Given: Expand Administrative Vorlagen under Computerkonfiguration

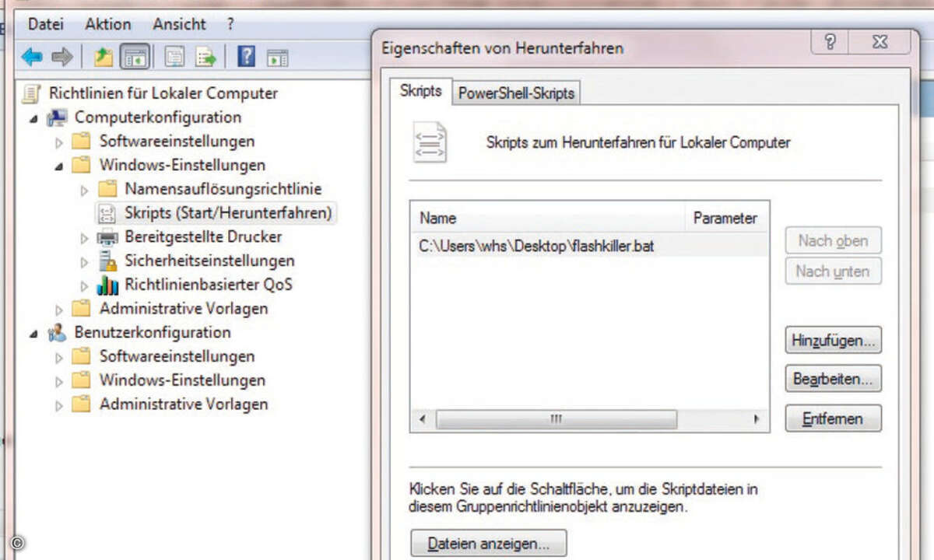Looking at the screenshot, I should (59, 310).
